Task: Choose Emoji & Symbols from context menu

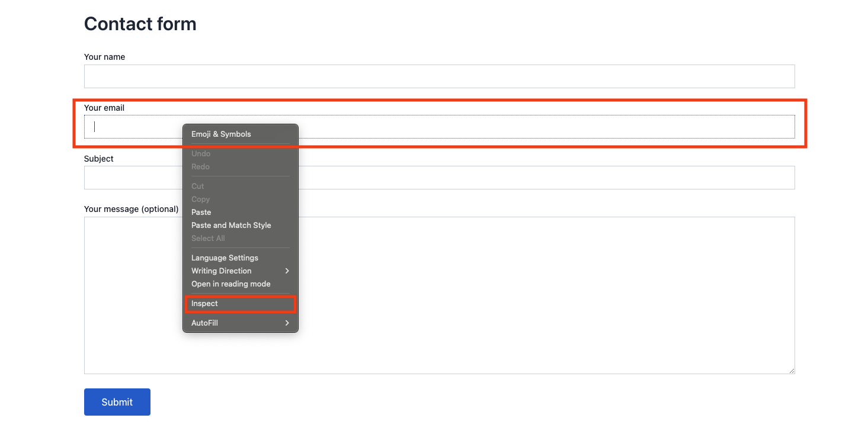Action: pos(241,134)
